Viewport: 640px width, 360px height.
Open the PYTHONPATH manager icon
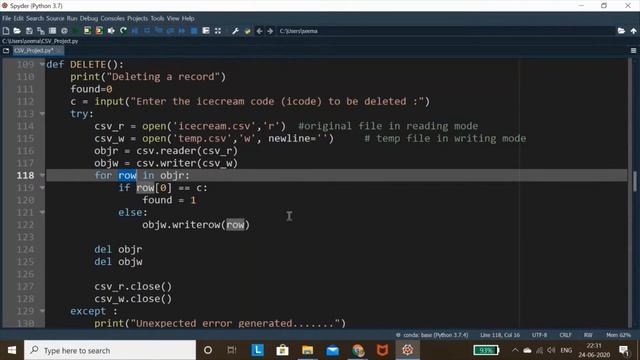click(247, 31)
